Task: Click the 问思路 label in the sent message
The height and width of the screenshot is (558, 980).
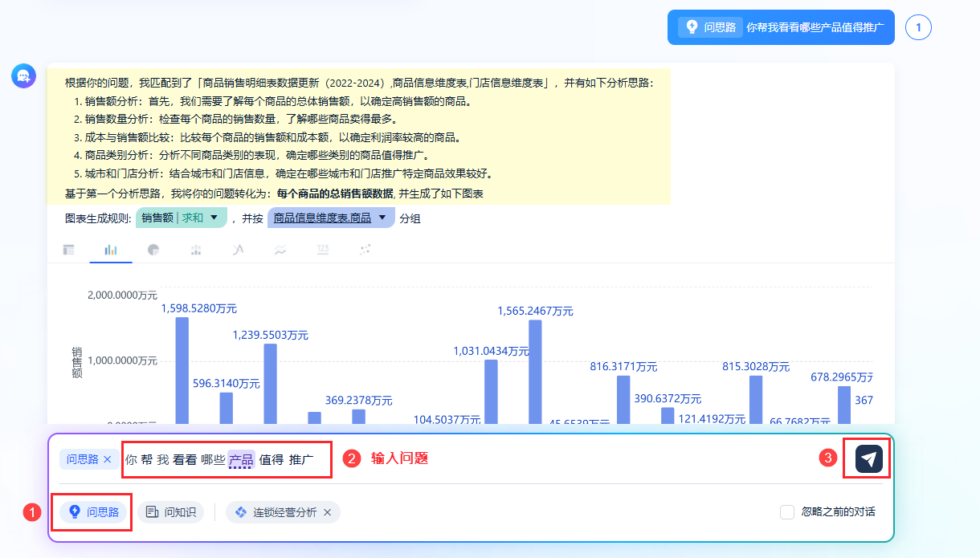Action: click(710, 27)
